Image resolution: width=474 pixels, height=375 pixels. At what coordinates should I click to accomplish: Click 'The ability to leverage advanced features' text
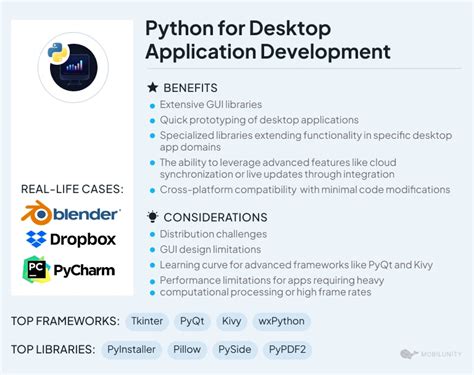278,168
